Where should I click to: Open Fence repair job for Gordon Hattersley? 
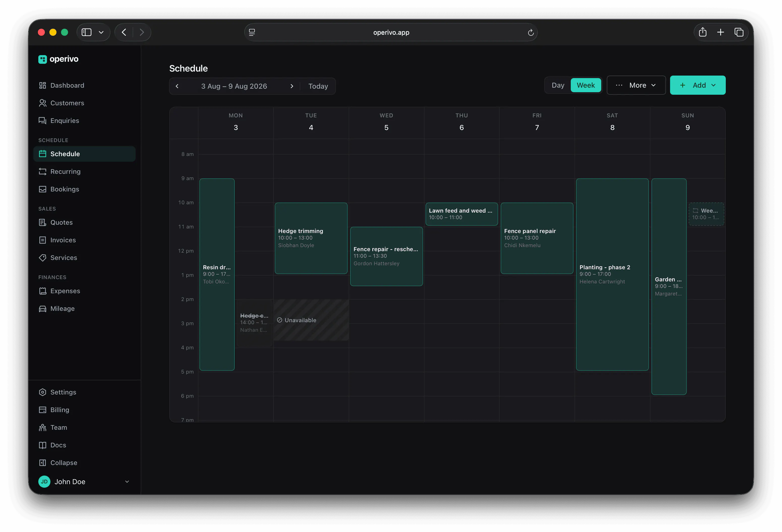point(386,256)
